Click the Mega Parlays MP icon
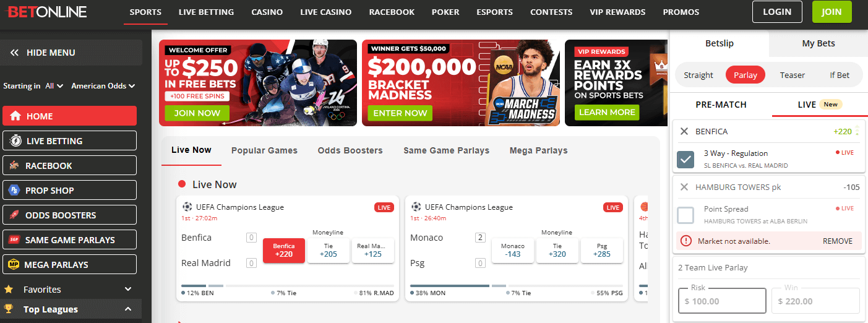Screen dimensions: 868x323 tap(14, 265)
